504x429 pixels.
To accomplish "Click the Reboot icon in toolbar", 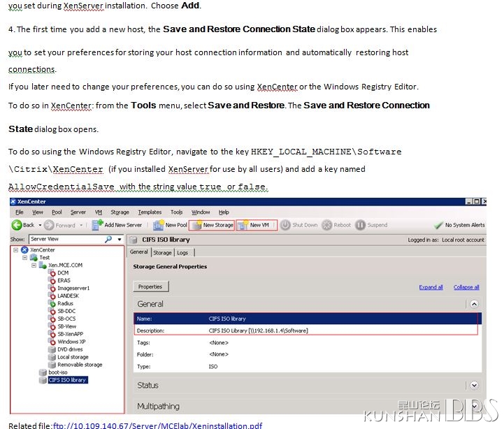I will [x=326, y=225].
